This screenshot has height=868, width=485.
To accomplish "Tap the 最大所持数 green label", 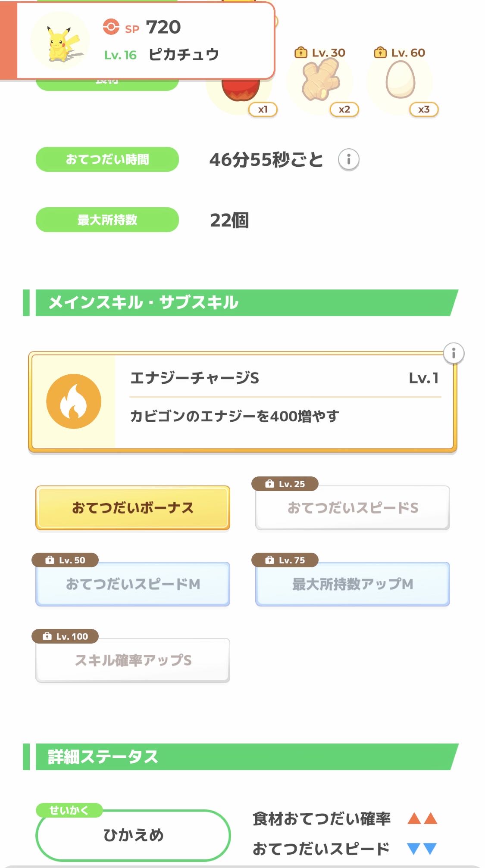I will click(x=107, y=220).
